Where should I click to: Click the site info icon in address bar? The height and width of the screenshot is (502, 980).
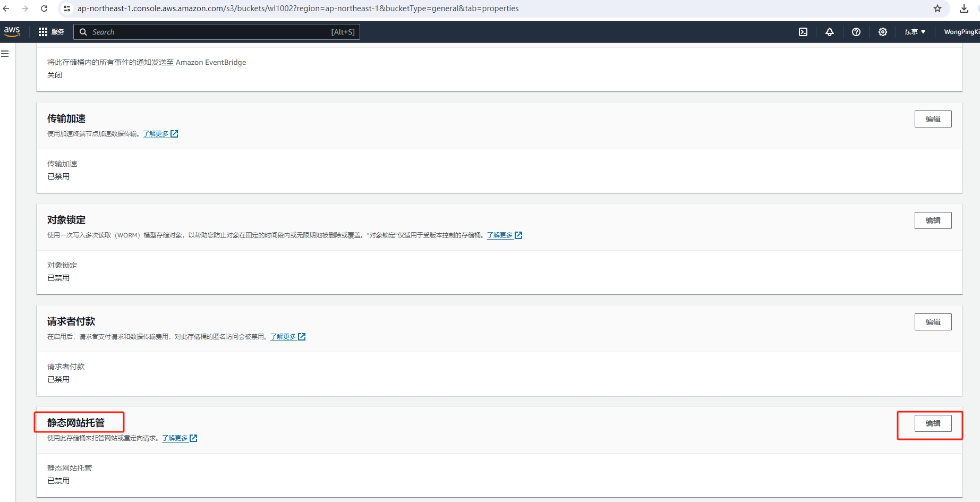pyautogui.click(x=67, y=8)
